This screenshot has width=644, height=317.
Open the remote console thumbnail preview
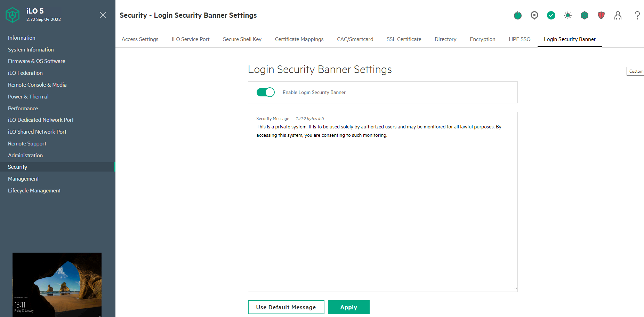point(57,284)
